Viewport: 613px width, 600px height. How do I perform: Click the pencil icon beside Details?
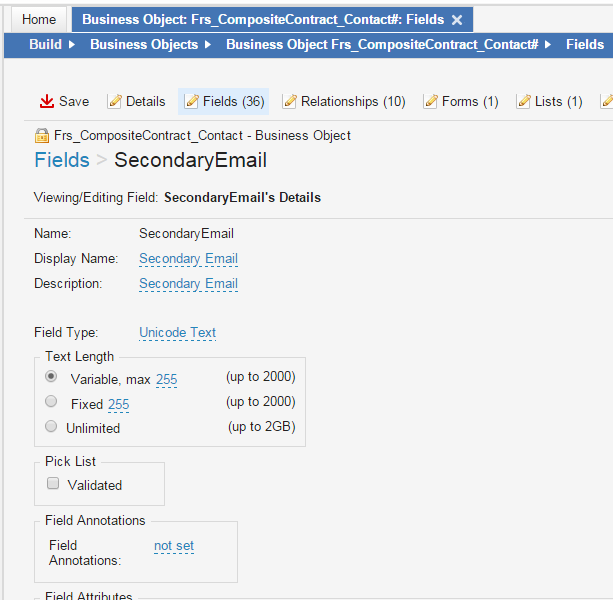[x=114, y=101]
